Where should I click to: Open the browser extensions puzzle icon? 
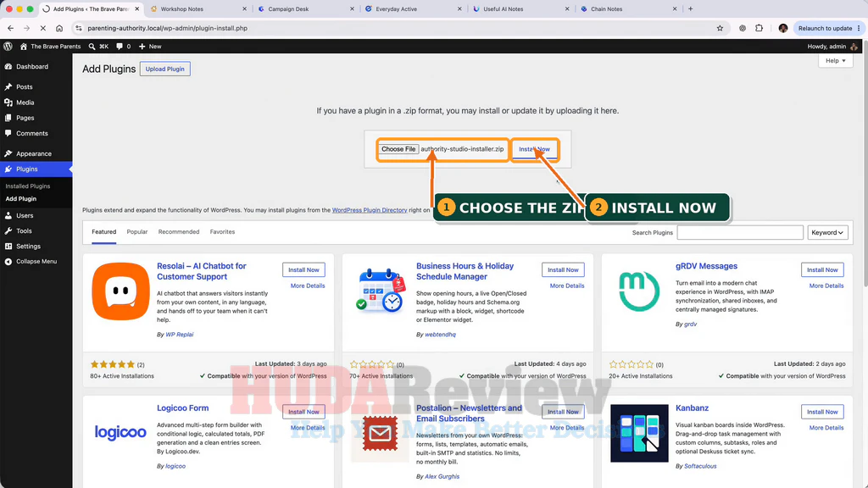[759, 28]
